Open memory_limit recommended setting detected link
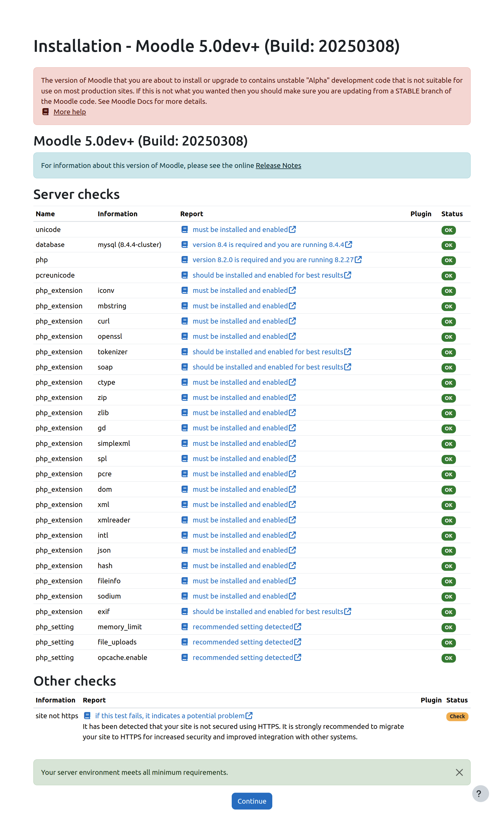The image size is (504, 818). point(247,627)
